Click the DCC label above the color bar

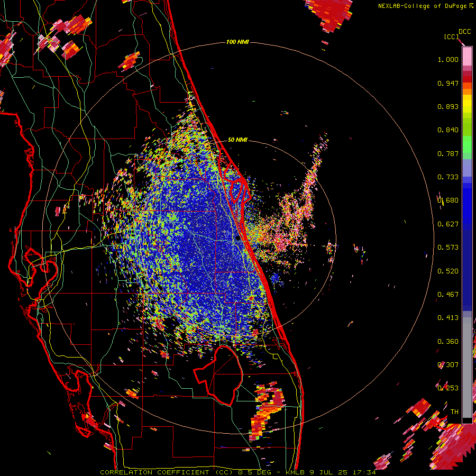point(464,32)
